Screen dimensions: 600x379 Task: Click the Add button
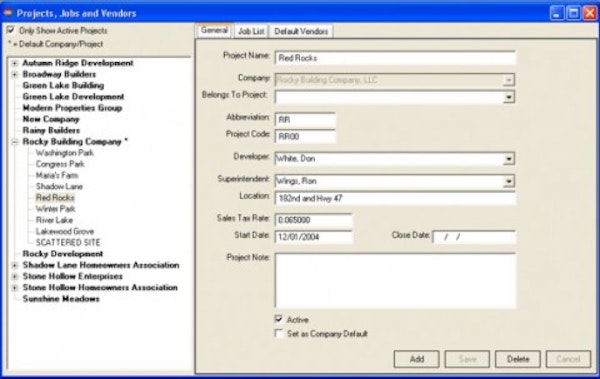[417, 359]
